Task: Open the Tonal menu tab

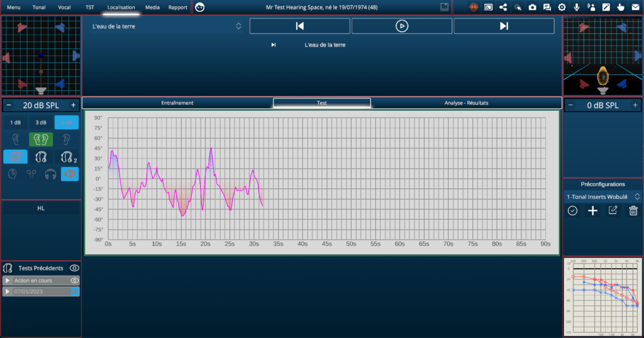Action: click(x=39, y=8)
